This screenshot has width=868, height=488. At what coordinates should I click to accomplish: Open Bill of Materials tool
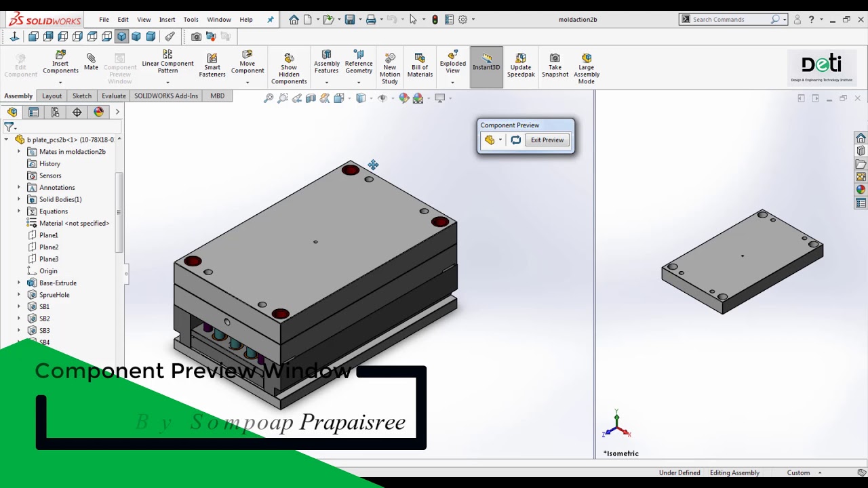pyautogui.click(x=420, y=66)
